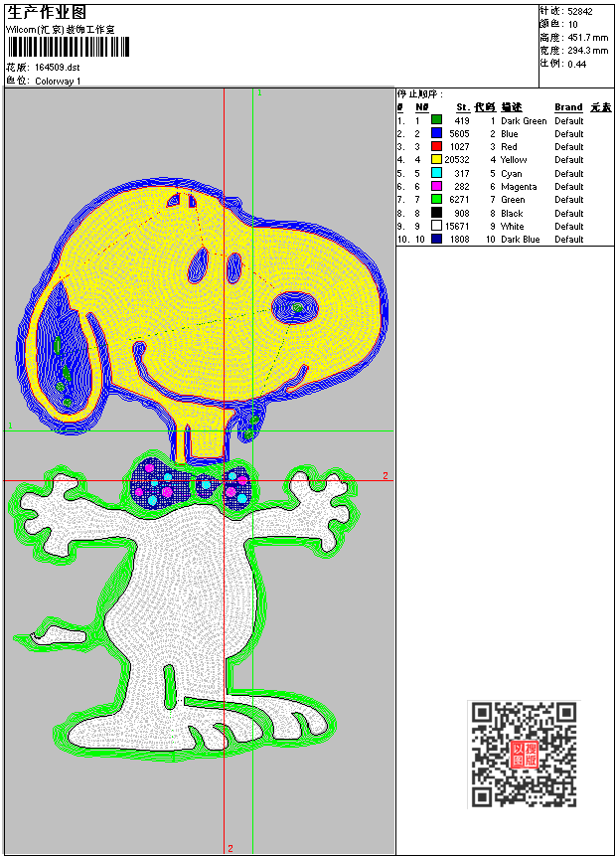This screenshot has width=616, height=856.
Task: Select the Magenta color swatch
Action: tap(436, 186)
